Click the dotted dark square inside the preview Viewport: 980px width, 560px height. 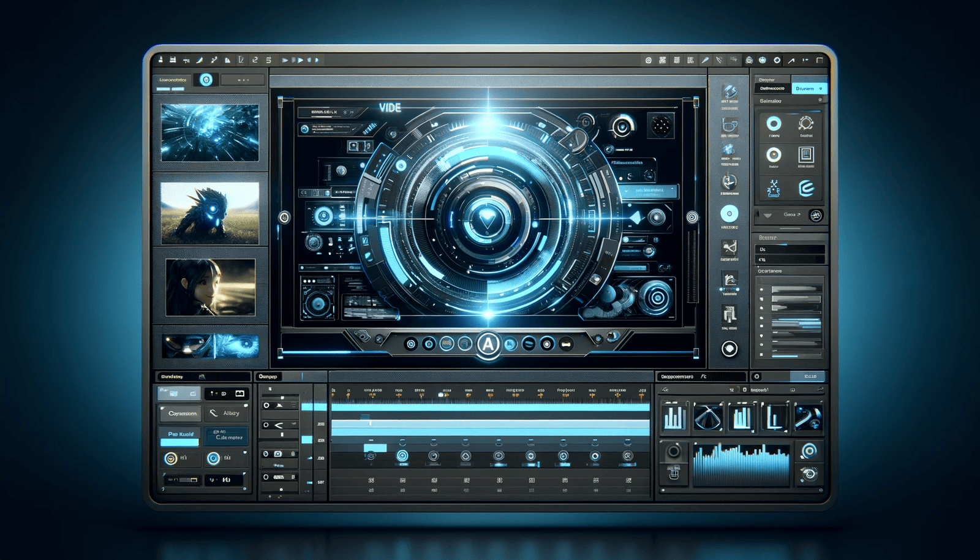(661, 126)
